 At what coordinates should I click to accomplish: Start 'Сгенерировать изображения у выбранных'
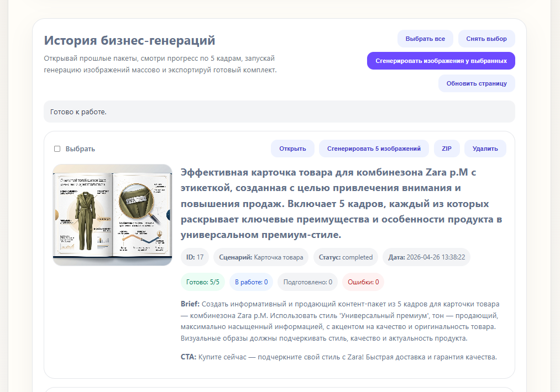(x=441, y=61)
